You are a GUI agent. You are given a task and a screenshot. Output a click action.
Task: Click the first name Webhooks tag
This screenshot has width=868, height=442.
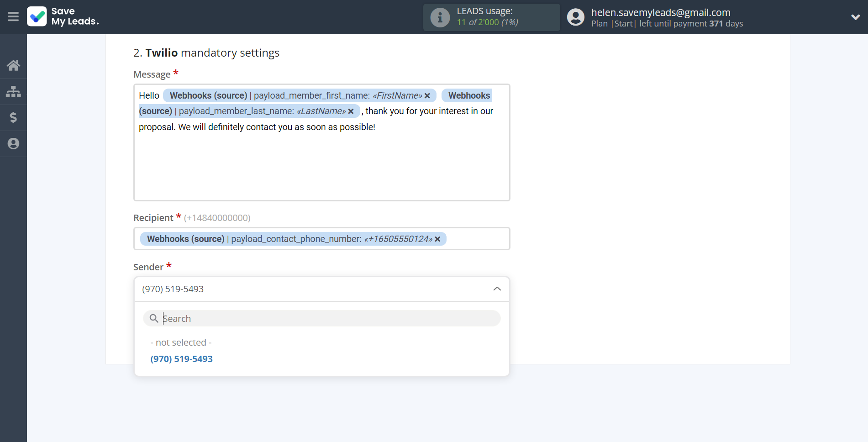point(300,95)
